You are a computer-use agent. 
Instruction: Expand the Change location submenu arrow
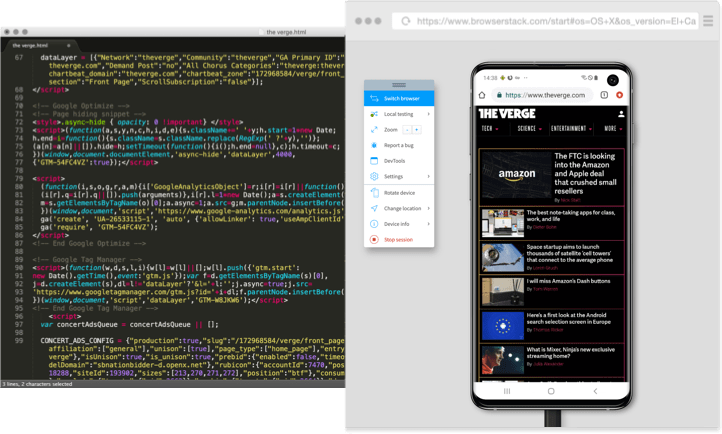(428, 208)
